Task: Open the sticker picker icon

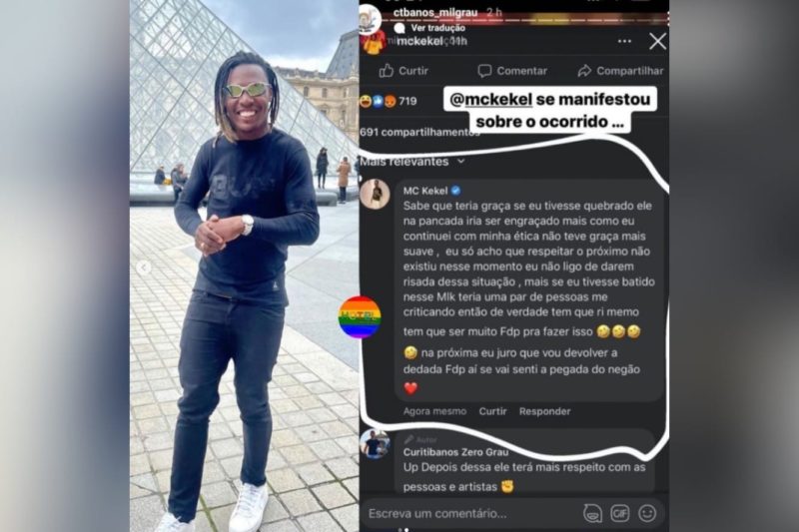Action: [x=592, y=513]
